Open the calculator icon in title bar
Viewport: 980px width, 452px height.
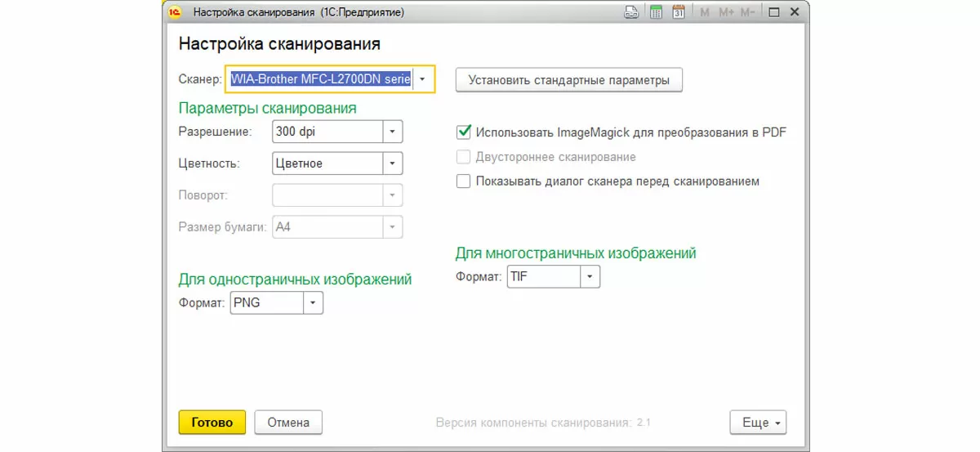[656, 12]
